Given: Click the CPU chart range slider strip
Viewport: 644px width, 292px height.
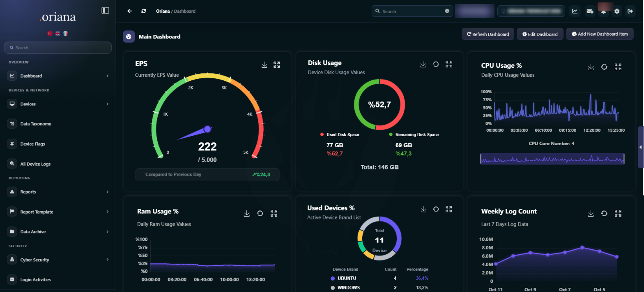Looking at the screenshot, I should pos(552,159).
